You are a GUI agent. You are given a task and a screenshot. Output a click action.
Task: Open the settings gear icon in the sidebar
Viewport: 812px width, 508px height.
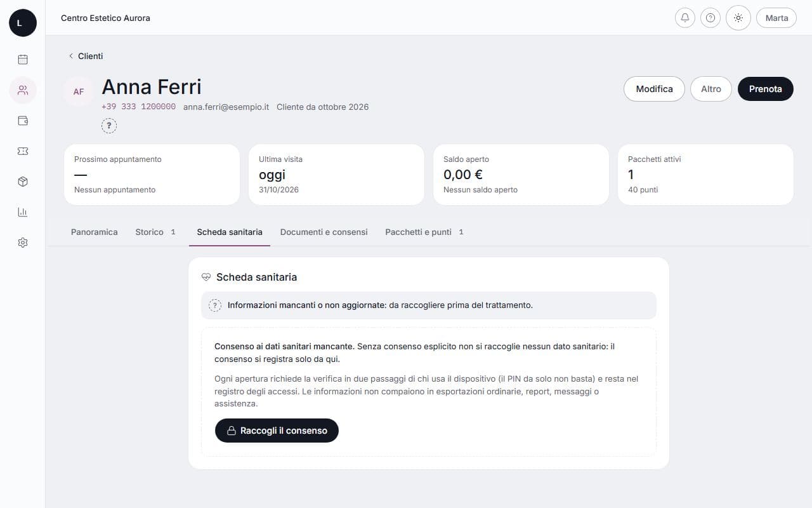pos(23,243)
